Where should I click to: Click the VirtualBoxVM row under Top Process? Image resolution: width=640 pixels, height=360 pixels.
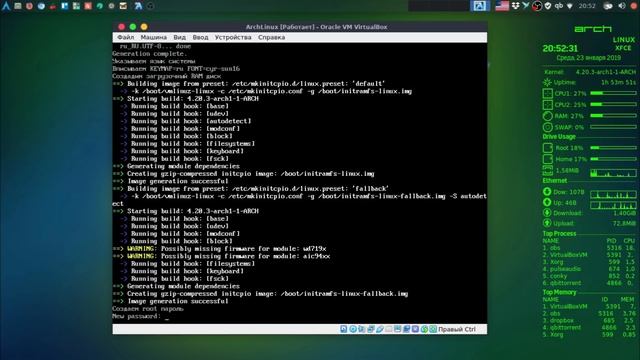[x=589, y=255]
